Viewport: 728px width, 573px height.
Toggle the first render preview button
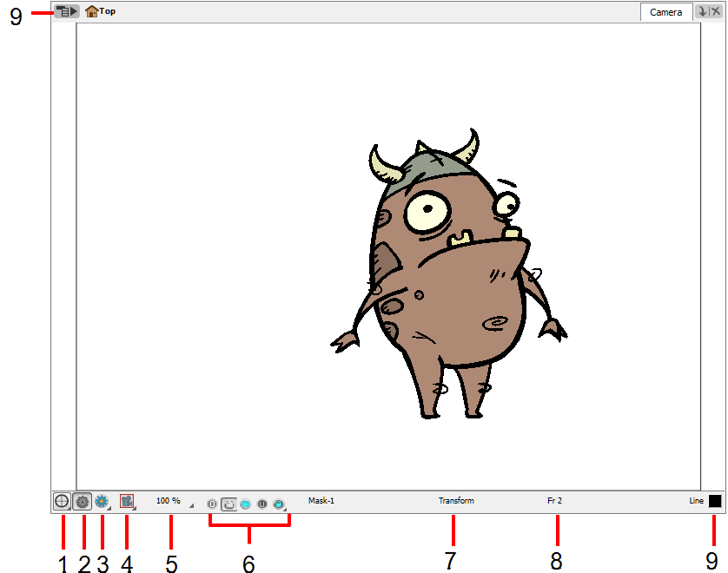(x=212, y=502)
